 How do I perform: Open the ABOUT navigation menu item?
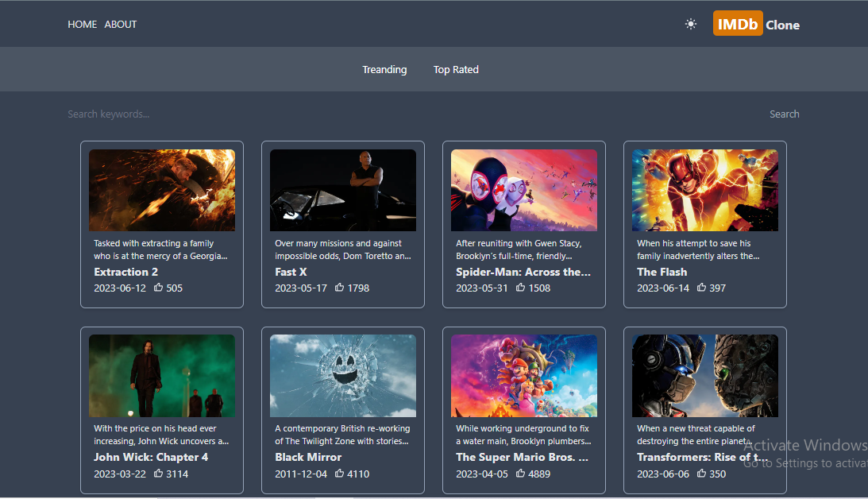pyautogui.click(x=120, y=24)
